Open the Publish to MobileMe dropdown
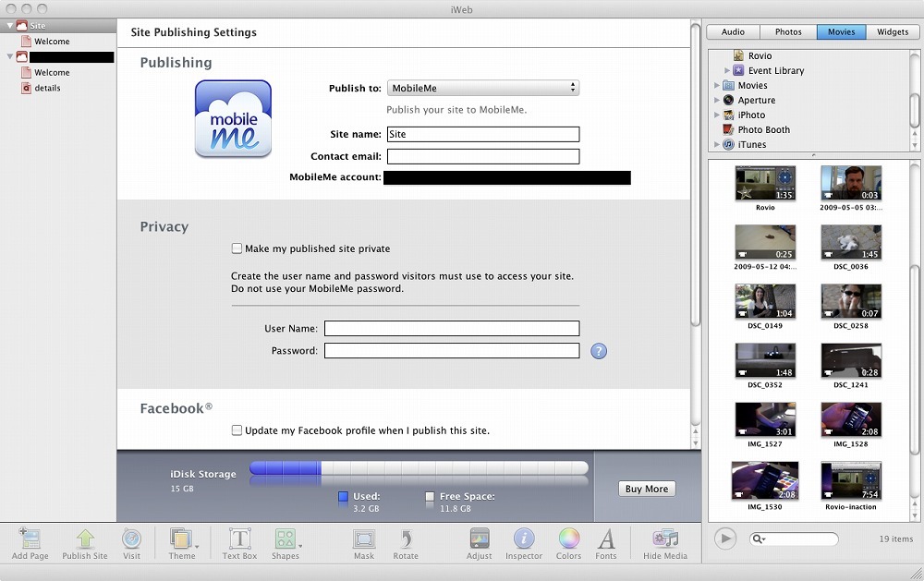 pos(482,88)
